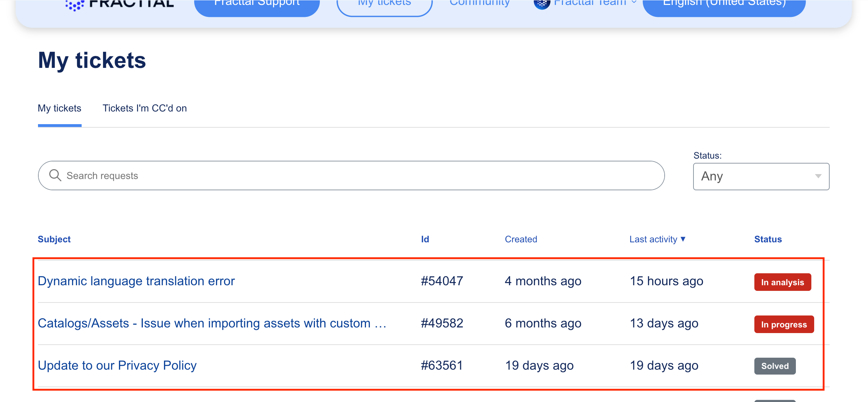
Task: Open the Status Any dropdown
Action: [x=761, y=176]
